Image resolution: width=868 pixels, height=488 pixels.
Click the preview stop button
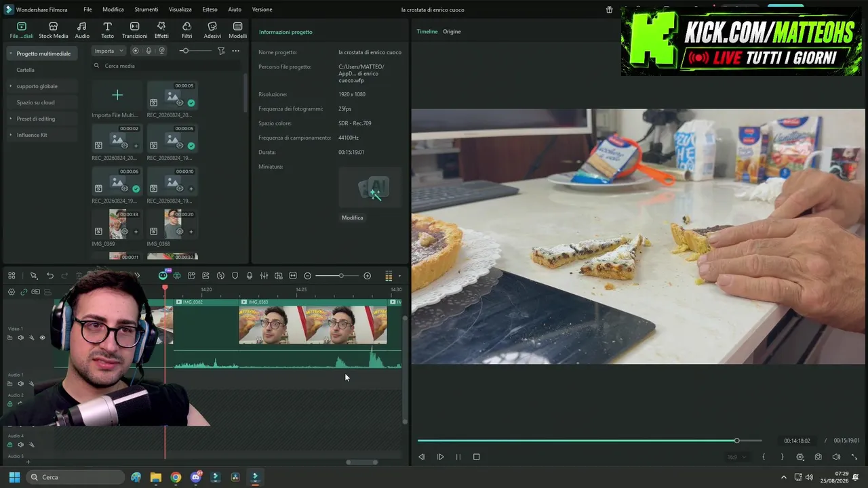click(x=476, y=457)
